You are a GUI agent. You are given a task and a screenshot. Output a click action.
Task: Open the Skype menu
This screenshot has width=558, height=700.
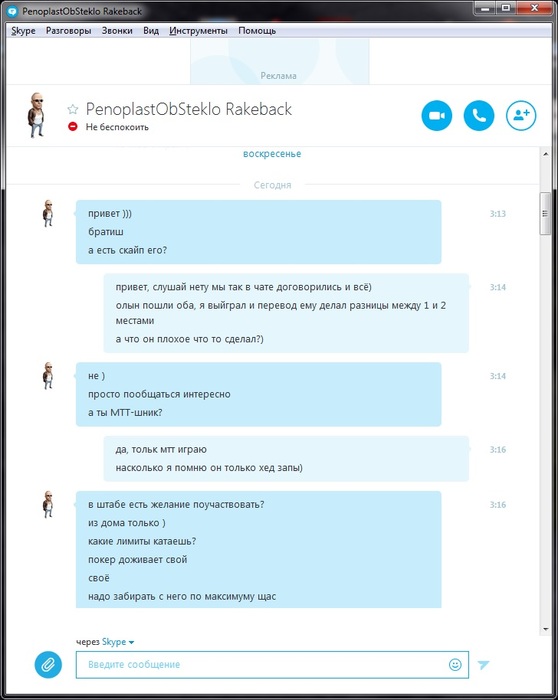point(23,31)
